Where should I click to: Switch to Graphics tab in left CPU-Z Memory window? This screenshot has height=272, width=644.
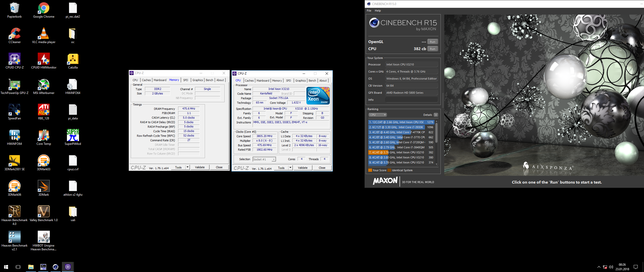pos(197,80)
